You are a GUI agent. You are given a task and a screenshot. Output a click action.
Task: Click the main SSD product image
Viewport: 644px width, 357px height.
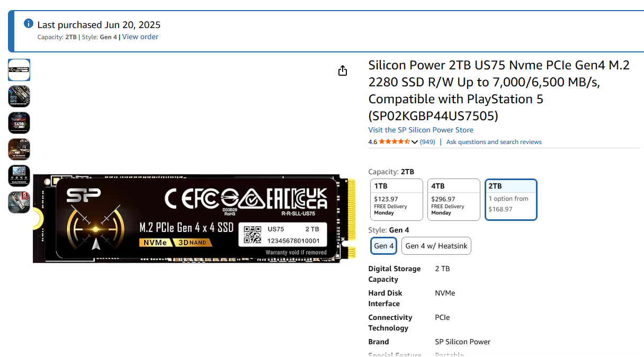point(194,218)
